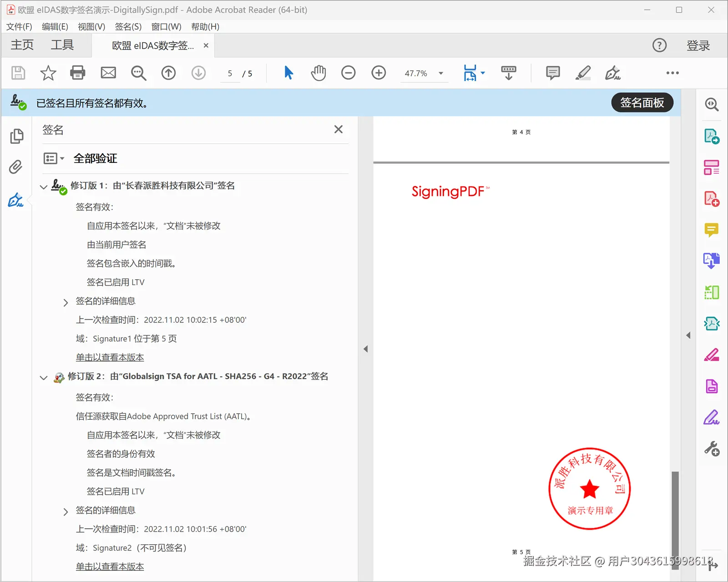Click 全部验证 to validate all signatures

[95, 158]
